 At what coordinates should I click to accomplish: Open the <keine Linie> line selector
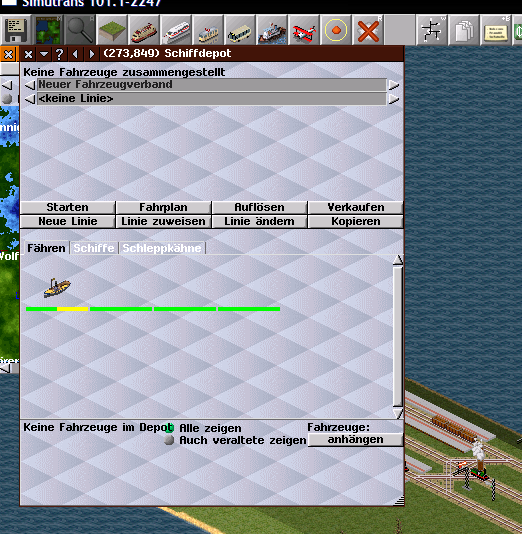point(211,99)
